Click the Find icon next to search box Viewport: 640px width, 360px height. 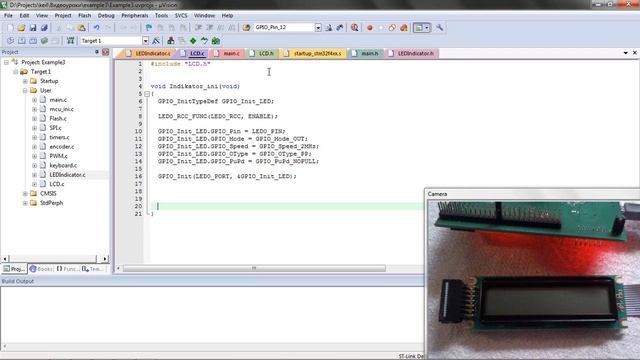point(329,28)
